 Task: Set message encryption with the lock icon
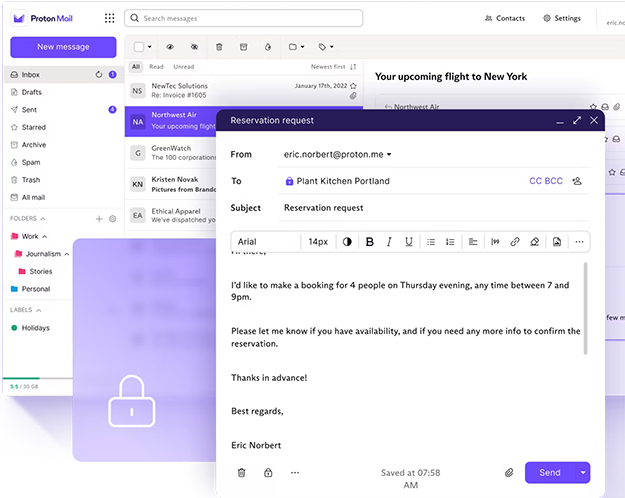coord(268,473)
